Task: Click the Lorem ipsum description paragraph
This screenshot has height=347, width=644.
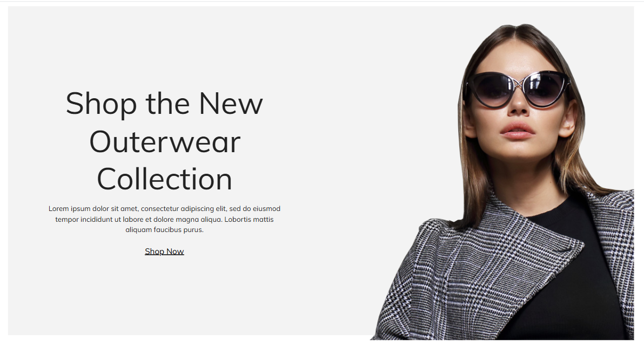Action: point(164,219)
